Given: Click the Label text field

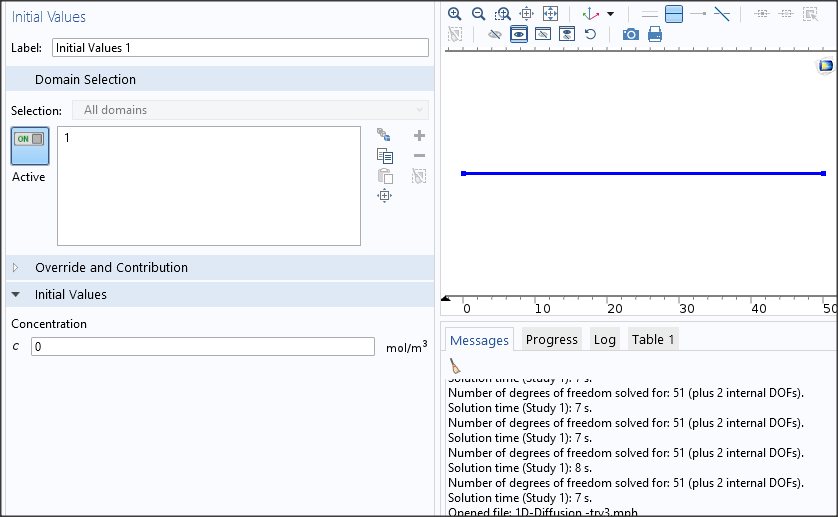Looking at the screenshot, I should pyautogui.click(x=240, y=48).
